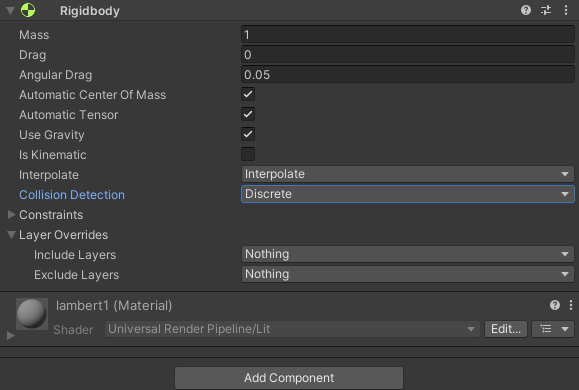Click the shader Edit... button
Viewport: 579px width, 390px height.
506,329
